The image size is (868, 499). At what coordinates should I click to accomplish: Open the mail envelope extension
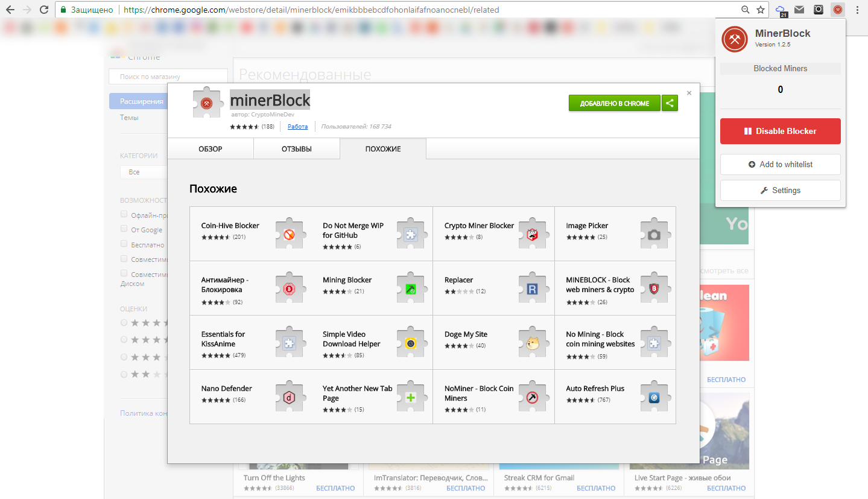799,10
